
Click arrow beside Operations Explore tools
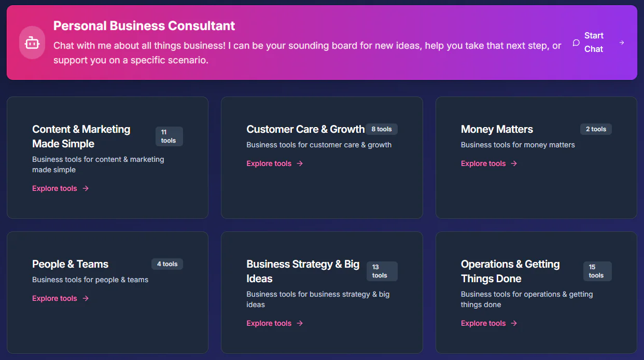514,323
